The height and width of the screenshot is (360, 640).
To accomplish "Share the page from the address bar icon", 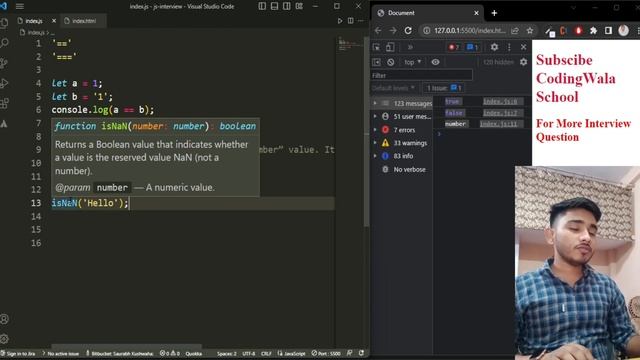I will coord(515,31).
